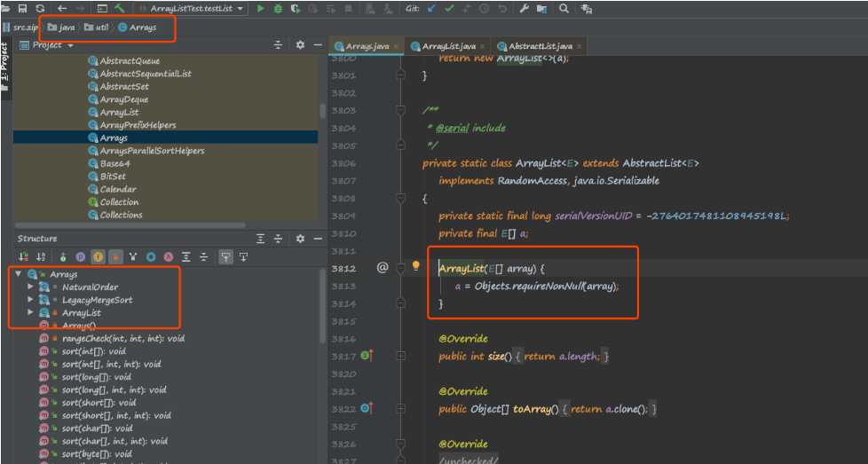The image size is (868, 464).
Task: Expand NaturalOrder node in Structure
Action: (x=30, y=287)
